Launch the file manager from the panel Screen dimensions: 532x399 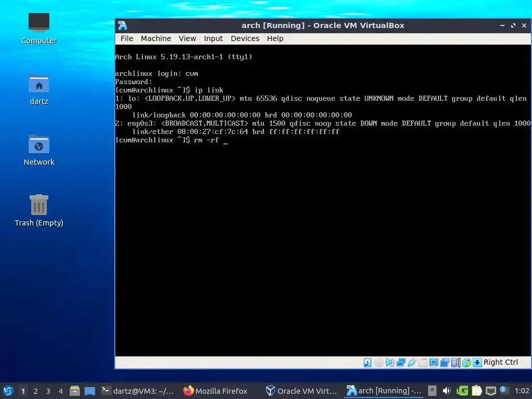coord(75,391)
